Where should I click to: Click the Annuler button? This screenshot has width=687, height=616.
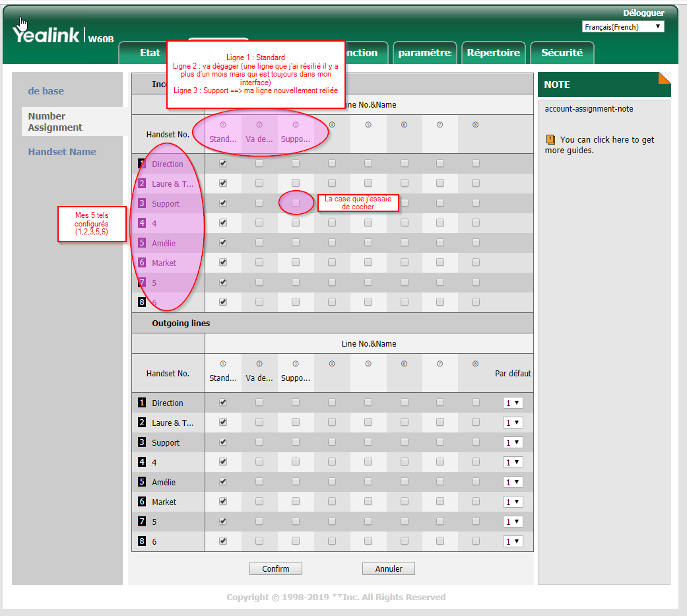click(x=389, y=568)
